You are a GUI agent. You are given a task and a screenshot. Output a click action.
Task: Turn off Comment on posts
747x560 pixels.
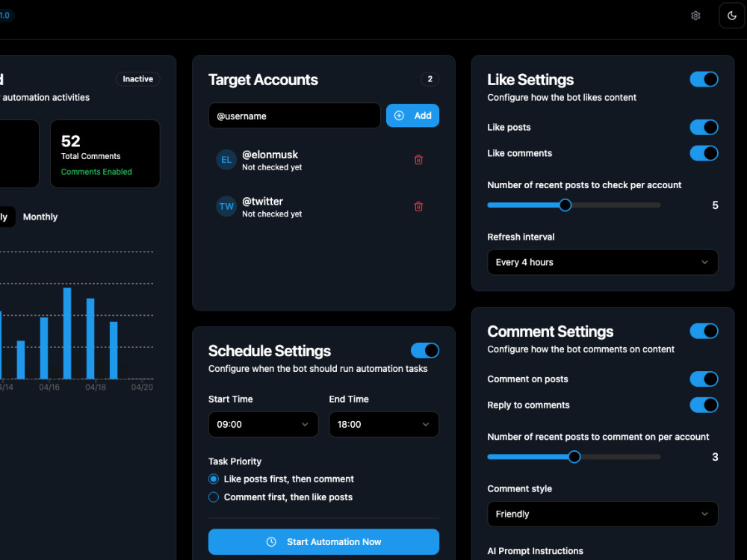pyautogui.click(x=704, y=379)
